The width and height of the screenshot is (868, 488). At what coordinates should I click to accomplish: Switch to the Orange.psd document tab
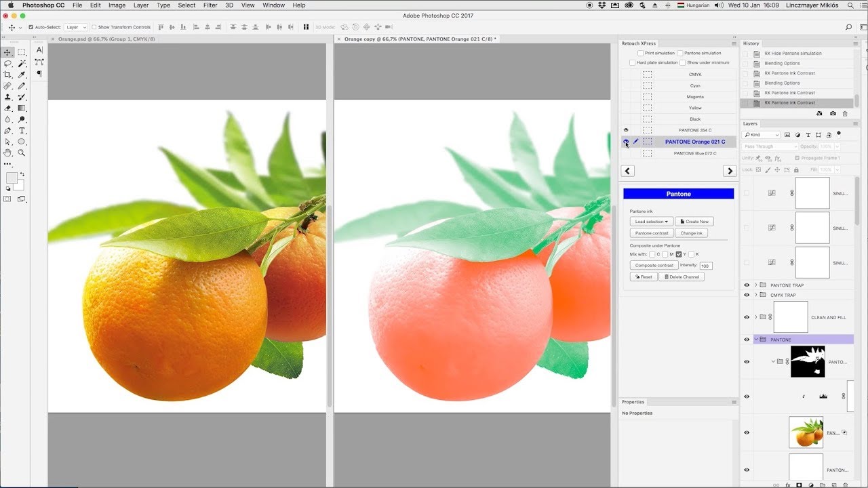[106, 39]
